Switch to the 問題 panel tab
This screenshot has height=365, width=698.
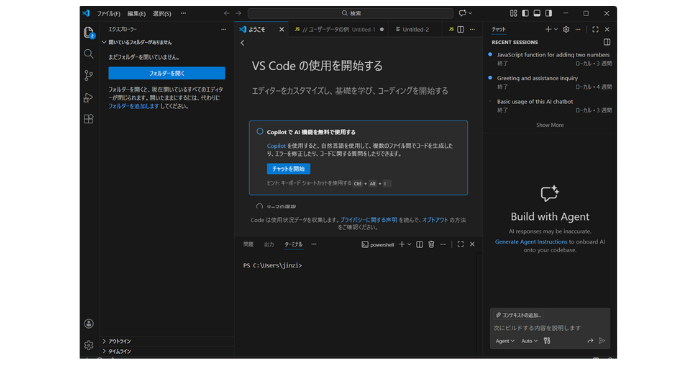[248, 244]
